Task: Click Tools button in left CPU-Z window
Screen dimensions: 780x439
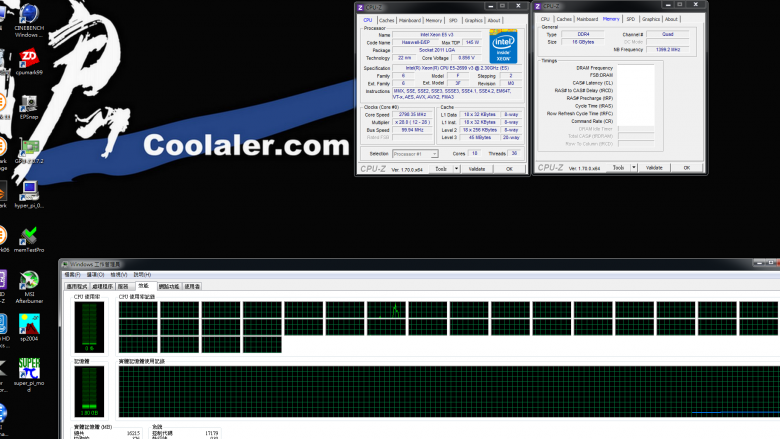Action: coord(441,169)
